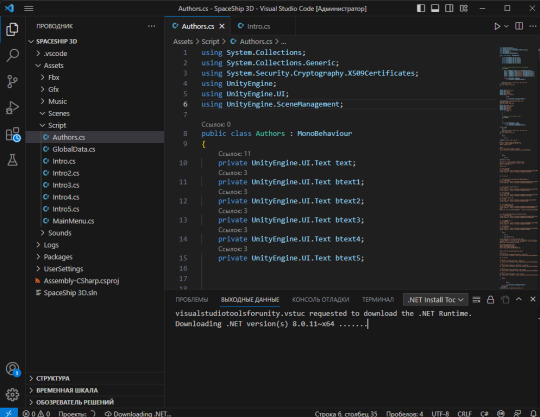Open editor more actions ellipsis

pyautogui.click(x=533, y=26)
